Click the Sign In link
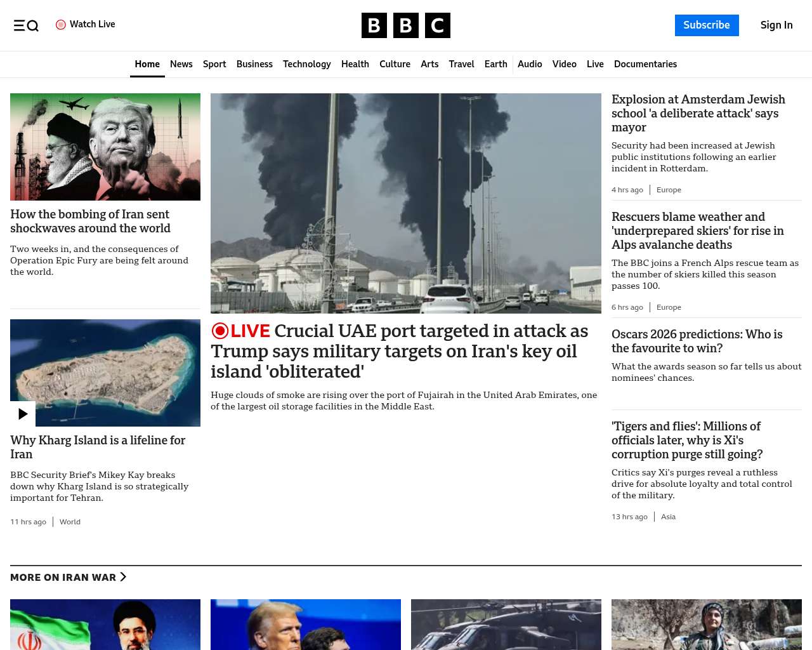 (776, 25)
